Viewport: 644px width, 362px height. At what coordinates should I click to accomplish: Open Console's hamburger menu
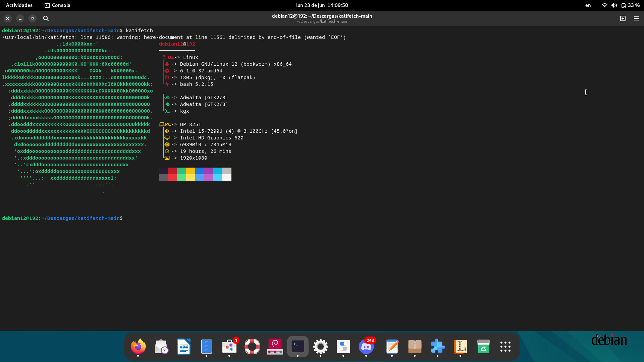click(x=636, y=18)
